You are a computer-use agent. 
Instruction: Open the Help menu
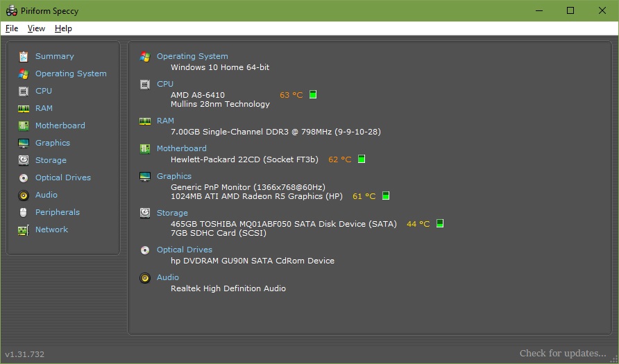coord(63,28)
